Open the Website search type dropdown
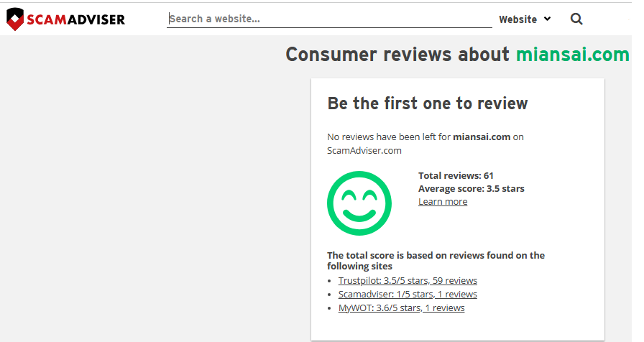The width and height of the screenshot is (644, 342). [525, 19]
